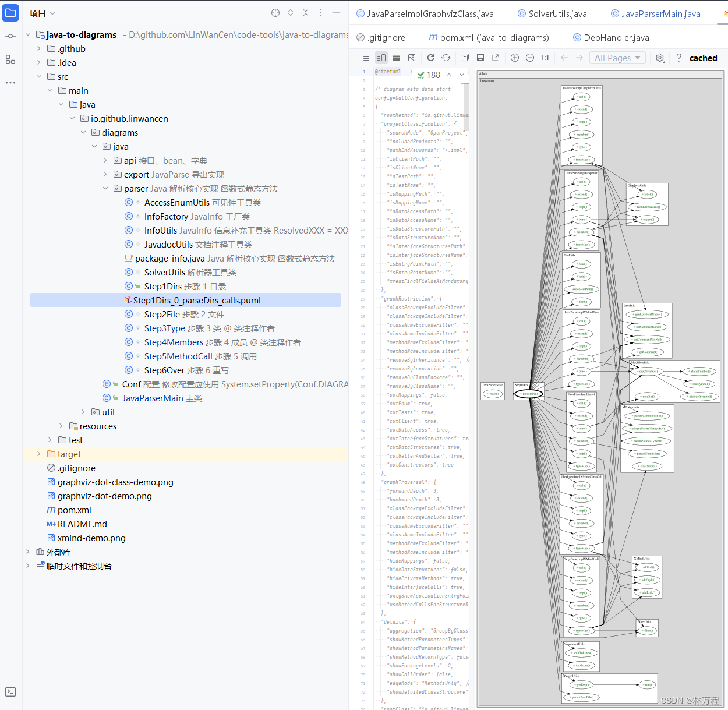This screenshot has height=710, width=728.
Task: Navigate back with the left arrow button
Action: (564, 58)
